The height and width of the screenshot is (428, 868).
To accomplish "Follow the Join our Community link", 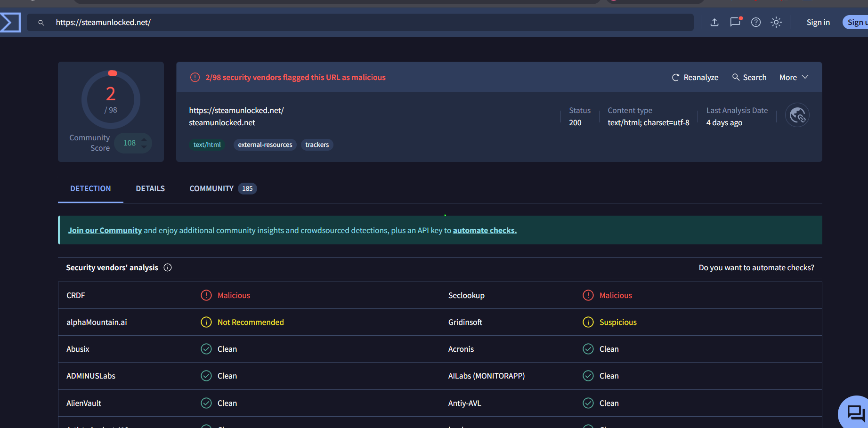I will coord(105,230).
